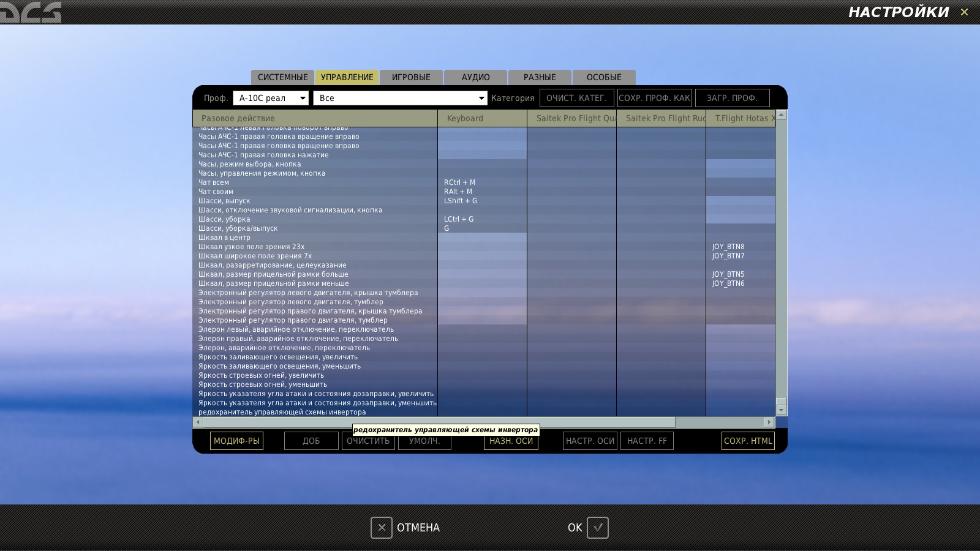This screenshot has width=980, height=551.
Task: Click the СОХР. HTML button
Action: pos(748,441)
